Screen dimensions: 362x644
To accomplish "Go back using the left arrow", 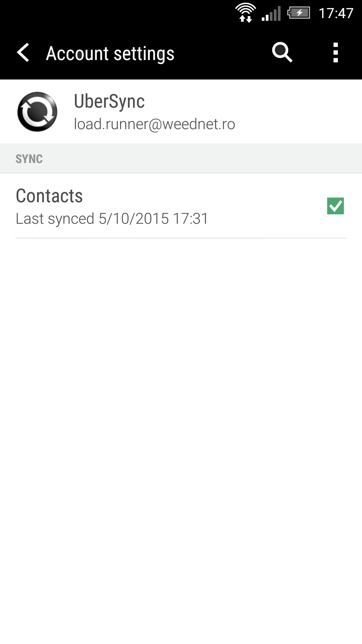I will [x=23, y=53].
